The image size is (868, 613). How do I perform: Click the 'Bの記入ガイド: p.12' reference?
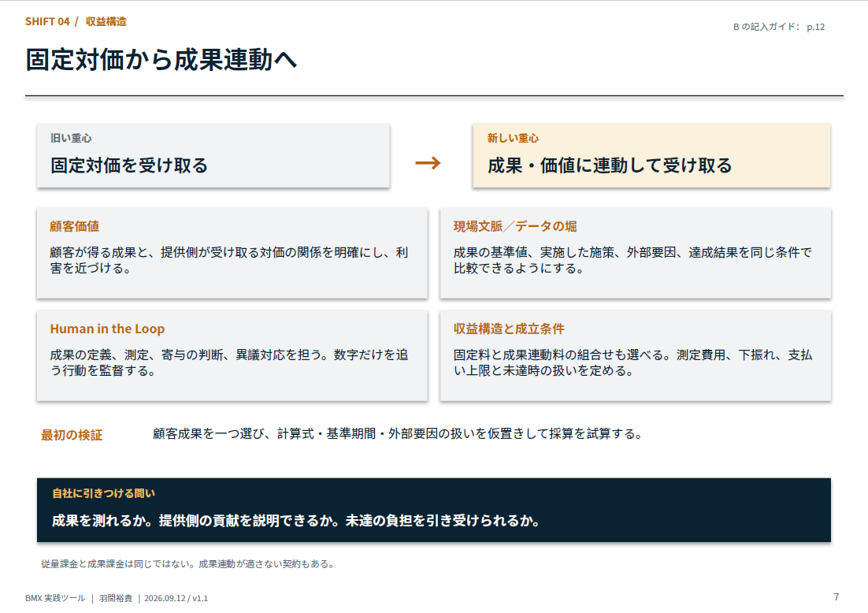779,27
